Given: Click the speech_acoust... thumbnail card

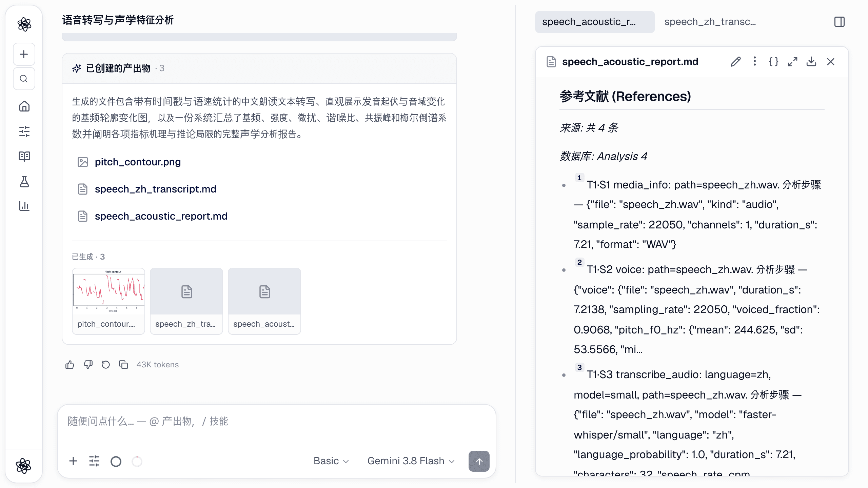Looking at the screenshot, I should click(x=264, y=301).
